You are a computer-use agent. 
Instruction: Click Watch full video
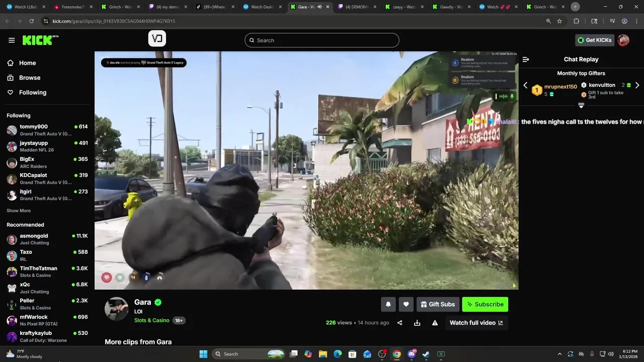[x=476, y=323]
